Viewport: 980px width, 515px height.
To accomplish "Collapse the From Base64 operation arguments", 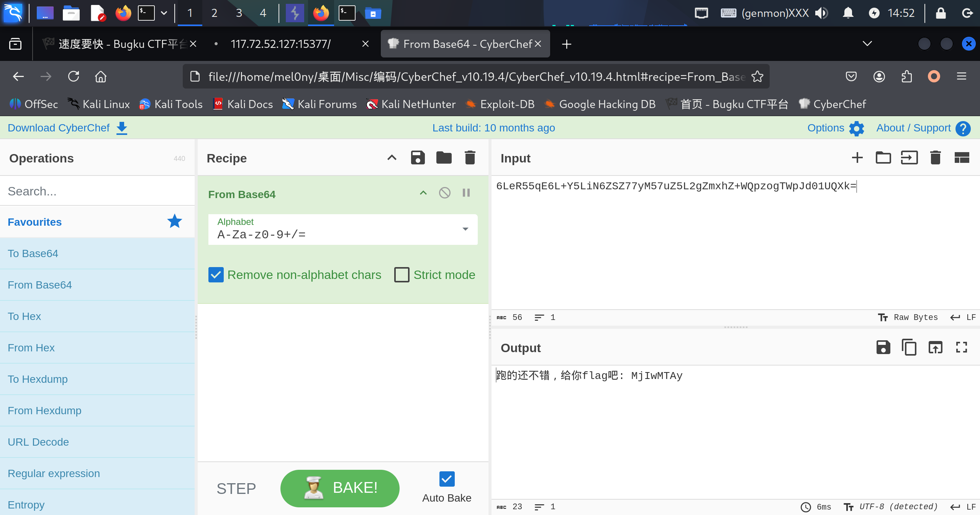I will (x=423, y=193).
